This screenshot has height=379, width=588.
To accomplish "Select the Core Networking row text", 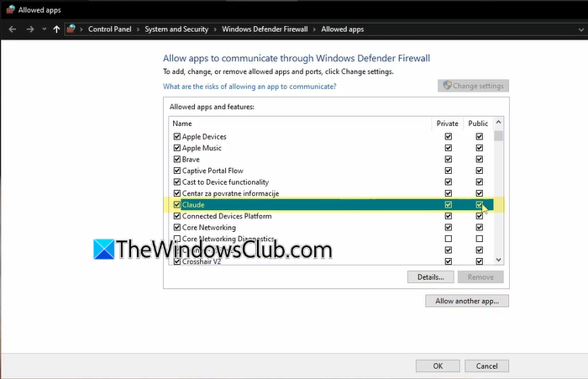I will 209,228.
